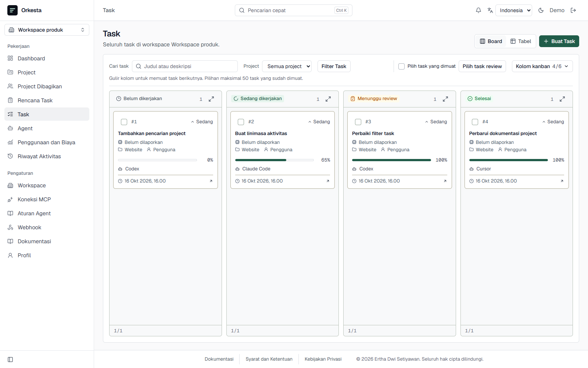The width and height of the screenshot is (588, 368).
Task: Click the Pilih task review button
Action: click(482, 66)
